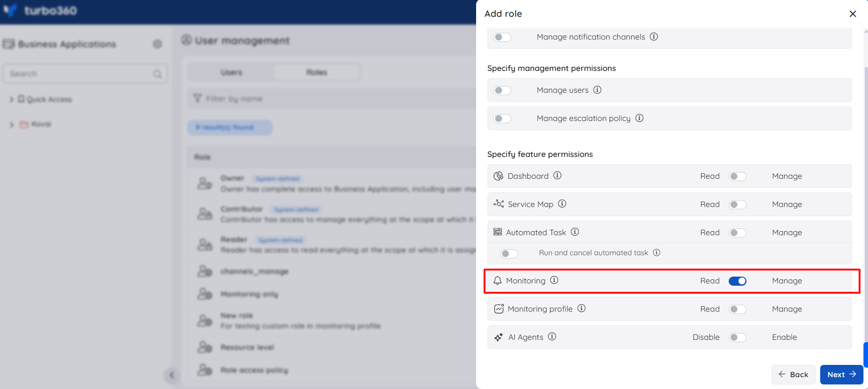The width and height of the screenshot is (868, 389).
Task: Click the Filter by name field
Action: tap(332, 98)
